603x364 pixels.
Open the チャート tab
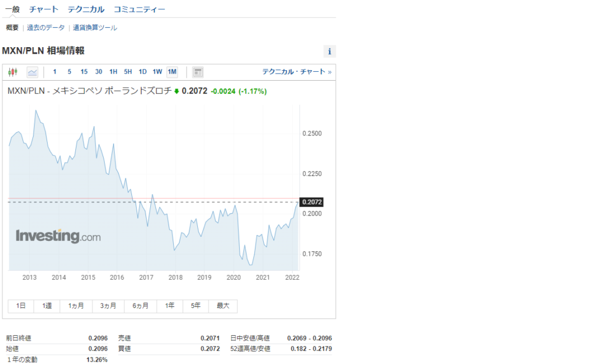click(44, 9)
